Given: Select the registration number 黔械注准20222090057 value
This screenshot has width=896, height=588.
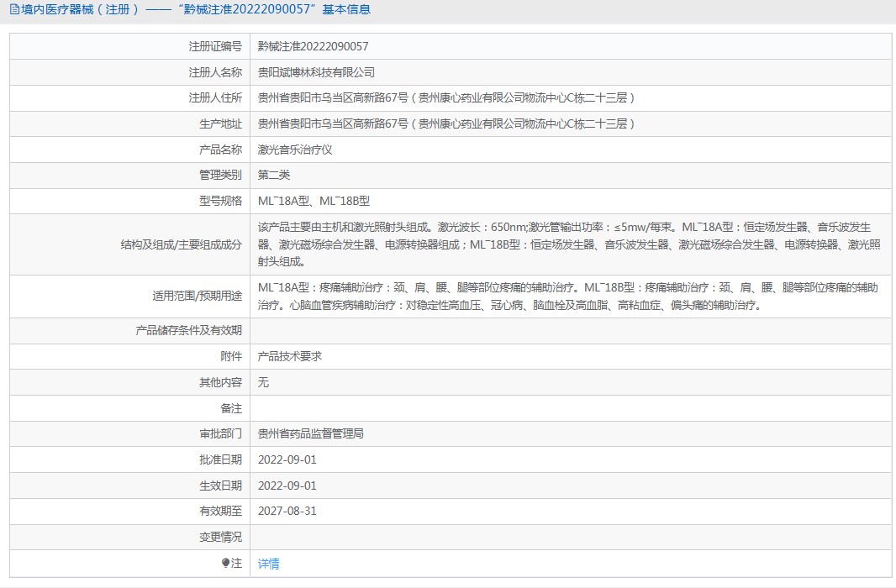Looking at the screenshot, I should click(x=313, y=47).
